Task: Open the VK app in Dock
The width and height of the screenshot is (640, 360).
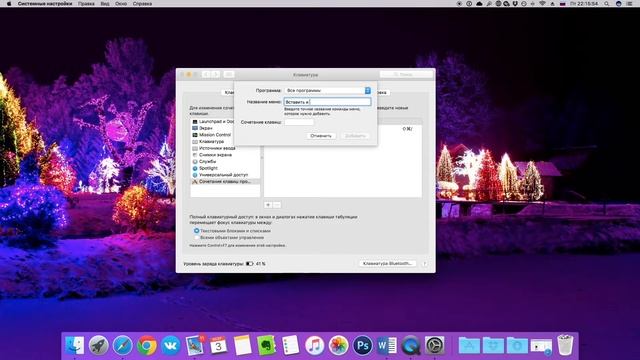Action: pos(170,346)
